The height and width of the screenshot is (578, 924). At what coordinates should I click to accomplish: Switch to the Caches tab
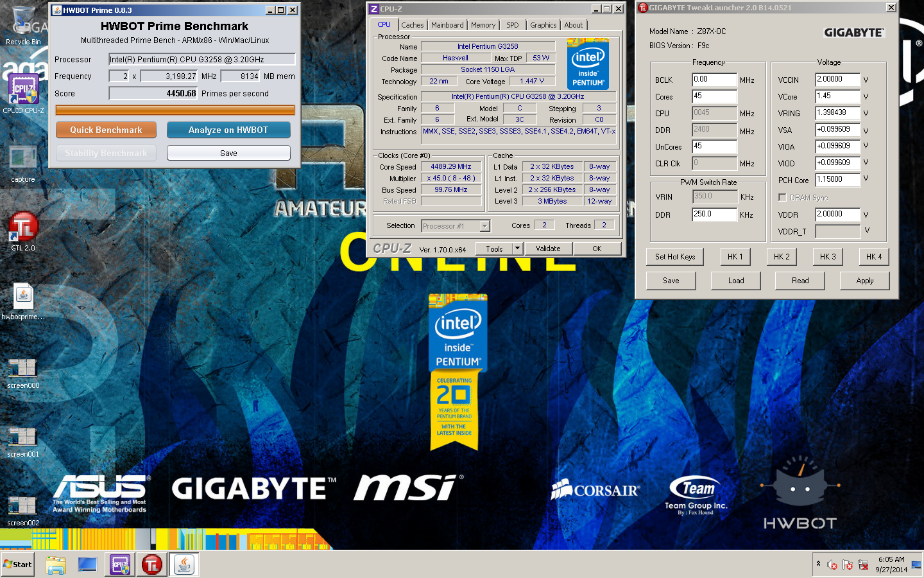(413, 25)
